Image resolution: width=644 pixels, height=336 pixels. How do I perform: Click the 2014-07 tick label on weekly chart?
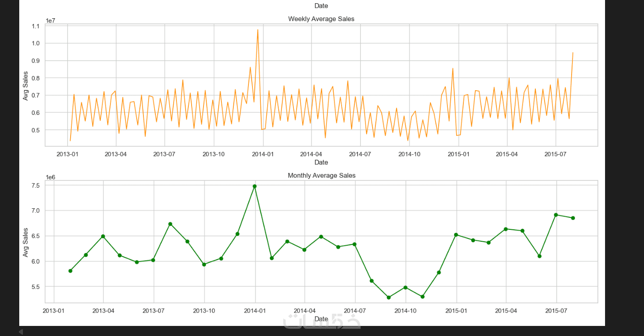pyautogui.click(x=360, y=154)
